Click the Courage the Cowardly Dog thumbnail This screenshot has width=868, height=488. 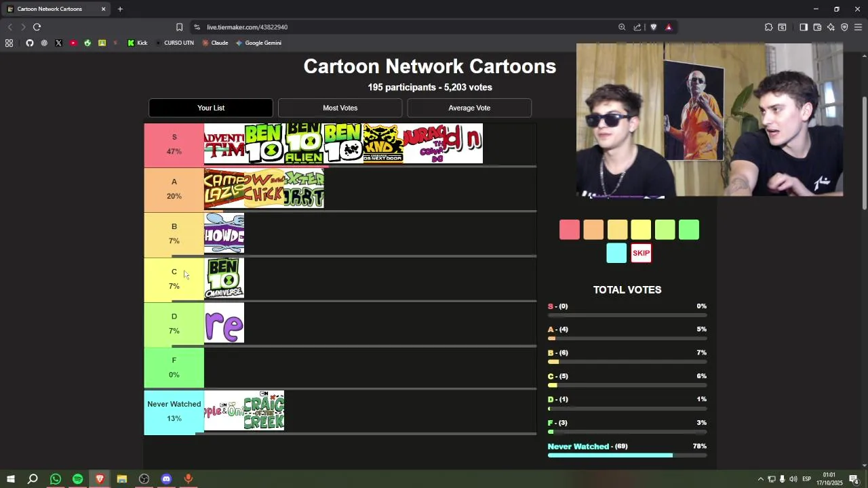click(423, 144)
